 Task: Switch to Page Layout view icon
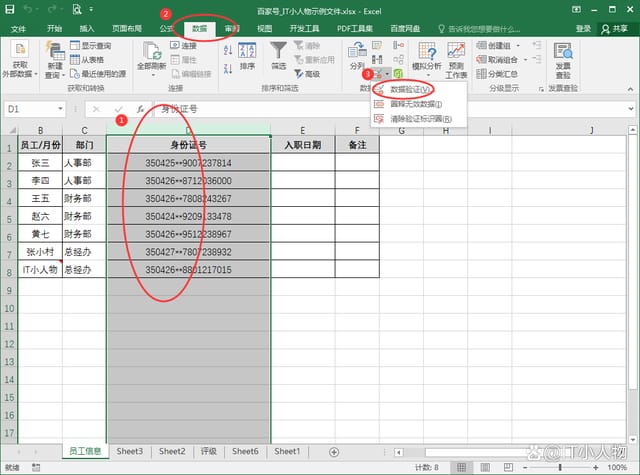(x=485, y=467)
